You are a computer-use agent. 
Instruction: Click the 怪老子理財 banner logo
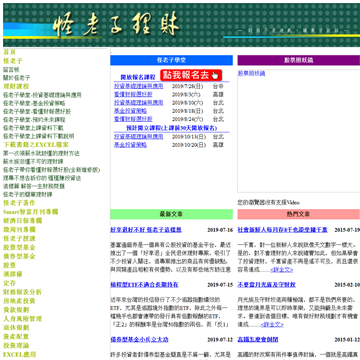point(116,25)
